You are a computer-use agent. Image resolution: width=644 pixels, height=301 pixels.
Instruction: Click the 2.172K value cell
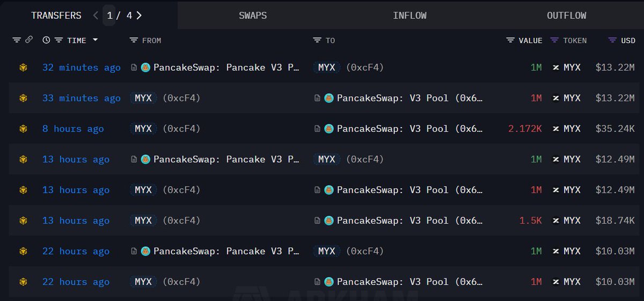(525, 129)
